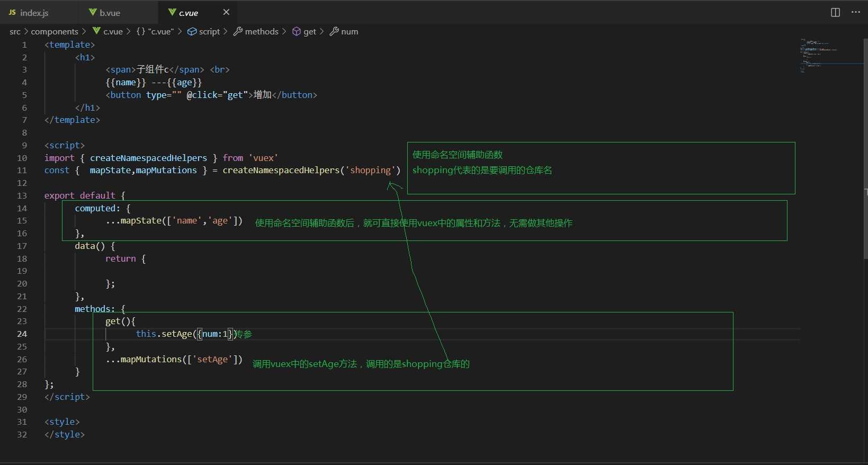
Task: Click "methods:" on line 22
Action: (95, 309)
